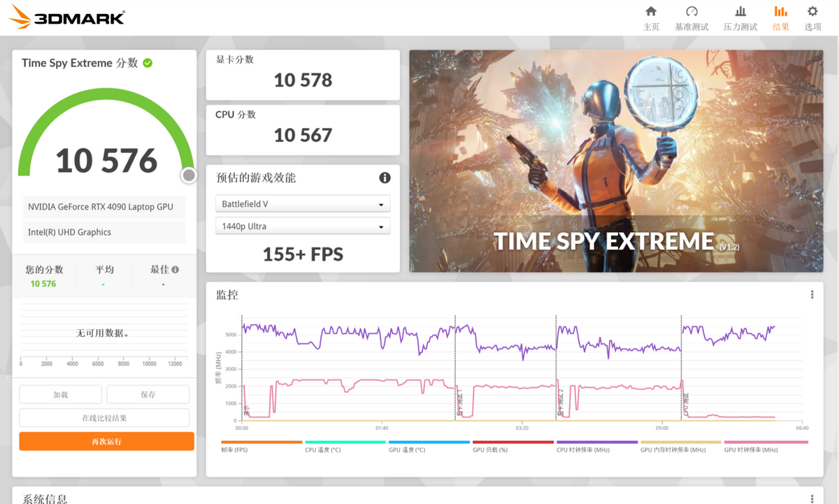Toggle CPU 时钟频率 legend entry
The height and width of the screenshot is (504, 839).
pyautogui.click(x=597, y=447)
